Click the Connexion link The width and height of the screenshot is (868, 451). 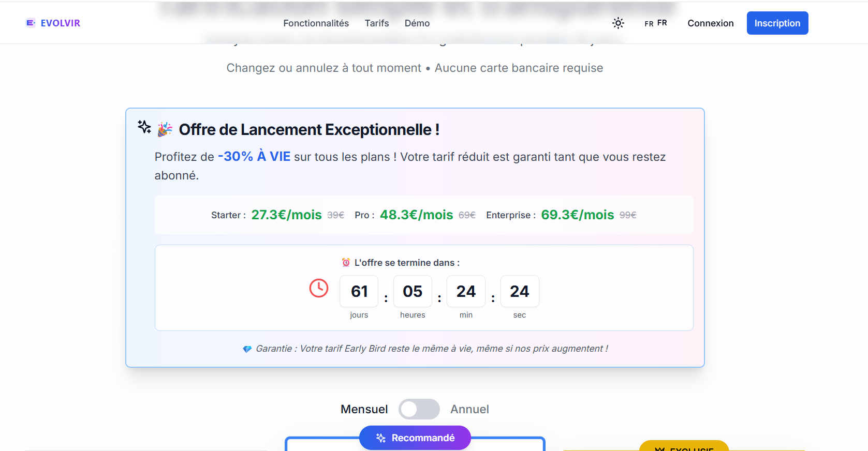coord(710,23)
